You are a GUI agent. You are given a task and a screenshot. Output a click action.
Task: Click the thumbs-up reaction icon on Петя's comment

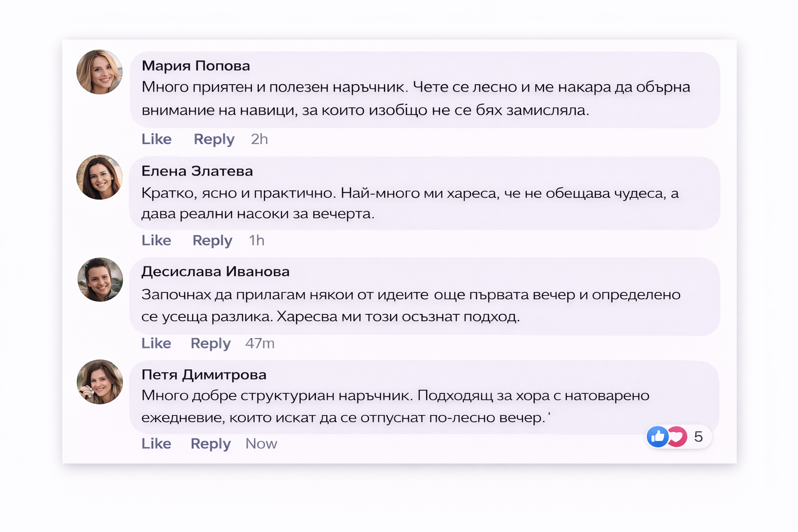[657, 437]
